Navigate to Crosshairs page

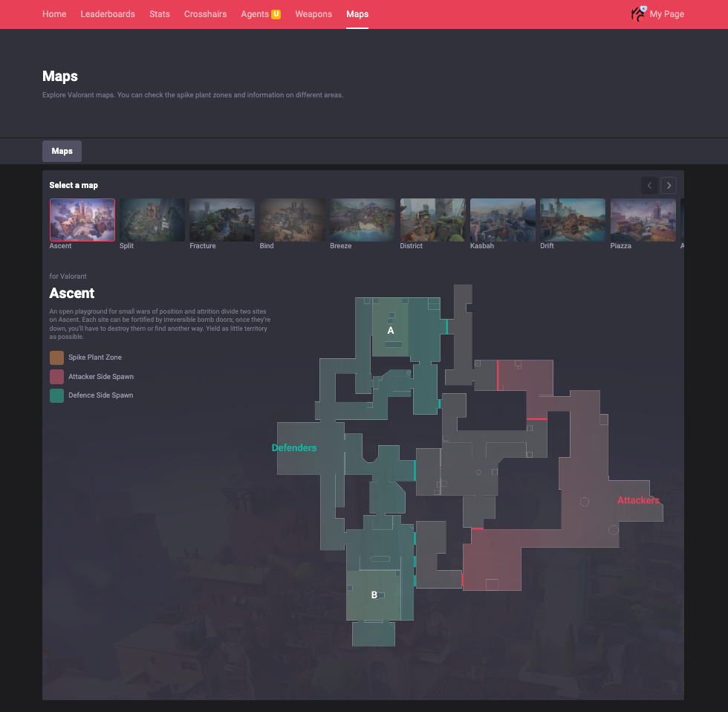(x=205, y=14)
